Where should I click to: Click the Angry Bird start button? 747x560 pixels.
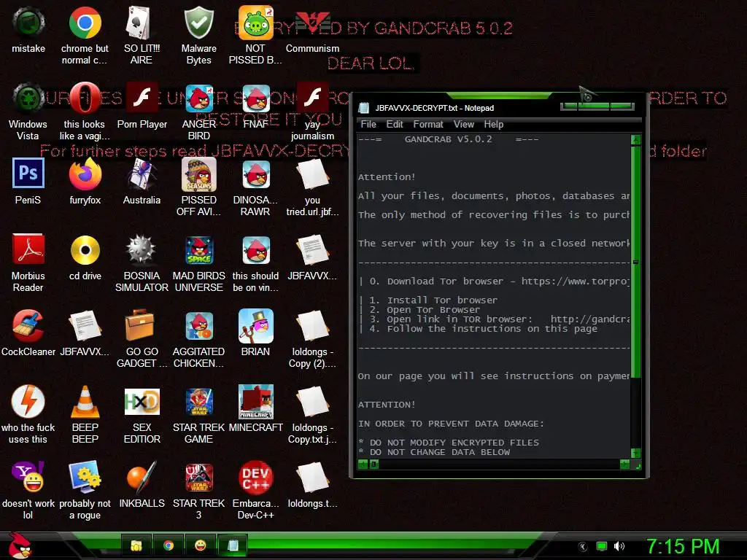[20, 545]
